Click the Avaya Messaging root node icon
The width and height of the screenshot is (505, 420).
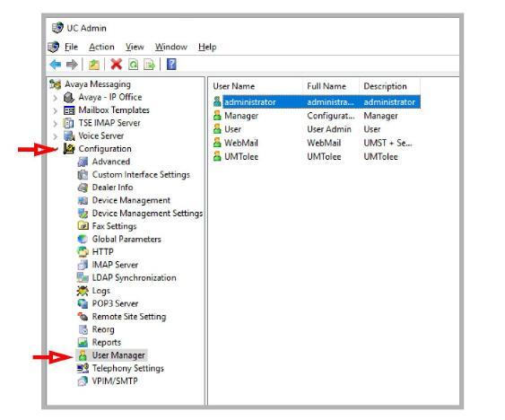(x=55, y=84)
